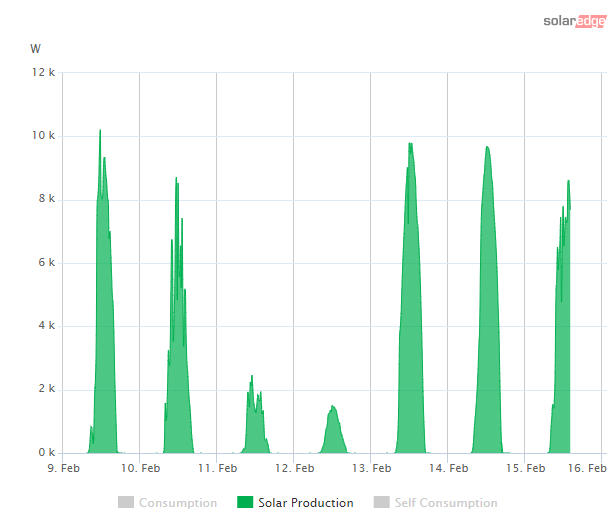Image resolution: width=615 pixels, height=530 pixels.
Task: Click the grey Consumption color swatch
Action: [x=126, y=502]
